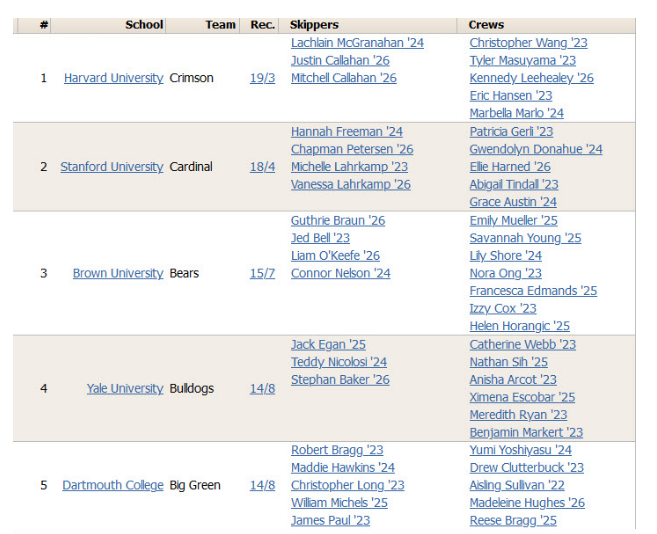Open skipper Guthrie Braun '26 profile
This screenshot has height=534, width=657.
[338, 220]
